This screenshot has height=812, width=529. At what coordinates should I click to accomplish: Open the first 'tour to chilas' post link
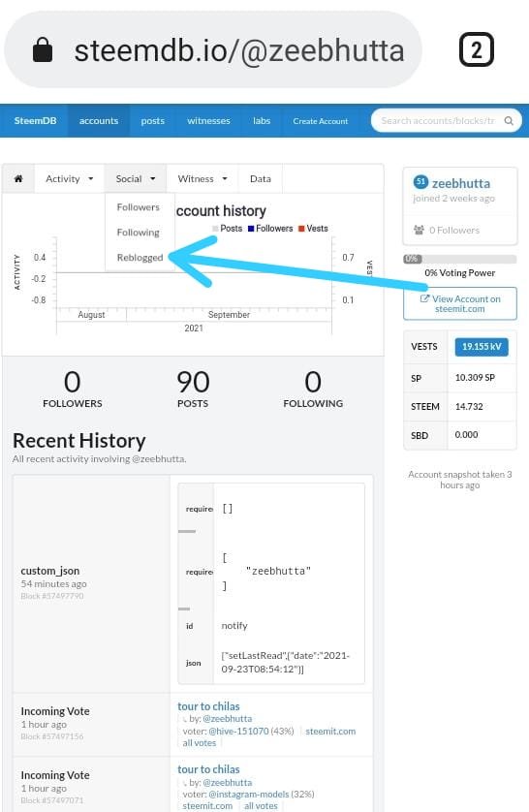tap(208, 706)
